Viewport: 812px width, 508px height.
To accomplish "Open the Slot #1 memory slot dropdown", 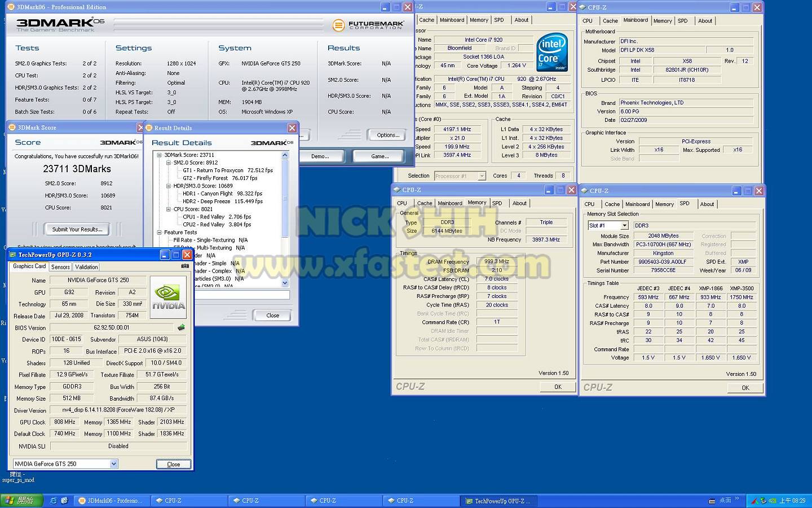I will tap(624, 225).
